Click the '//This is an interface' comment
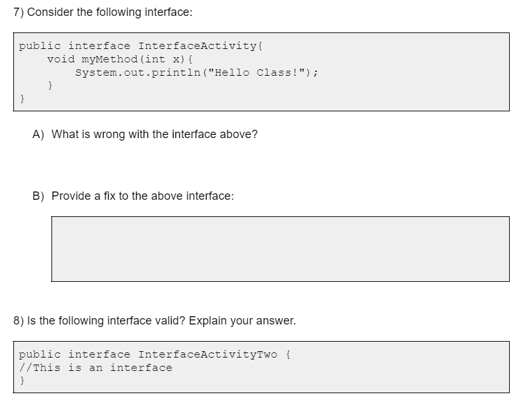The image size is (532, 418). pyautogui.click(x=96, y=368)
